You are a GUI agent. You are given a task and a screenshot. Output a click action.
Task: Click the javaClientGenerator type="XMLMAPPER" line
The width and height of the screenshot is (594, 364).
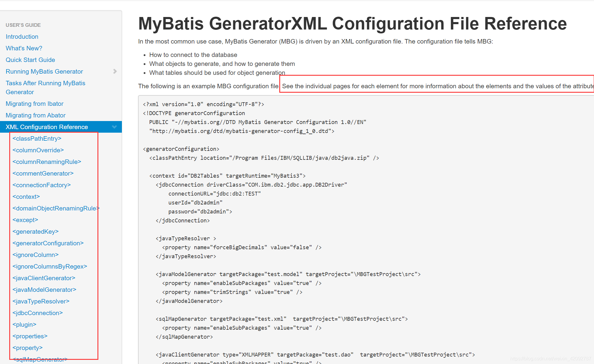[315, 355]
